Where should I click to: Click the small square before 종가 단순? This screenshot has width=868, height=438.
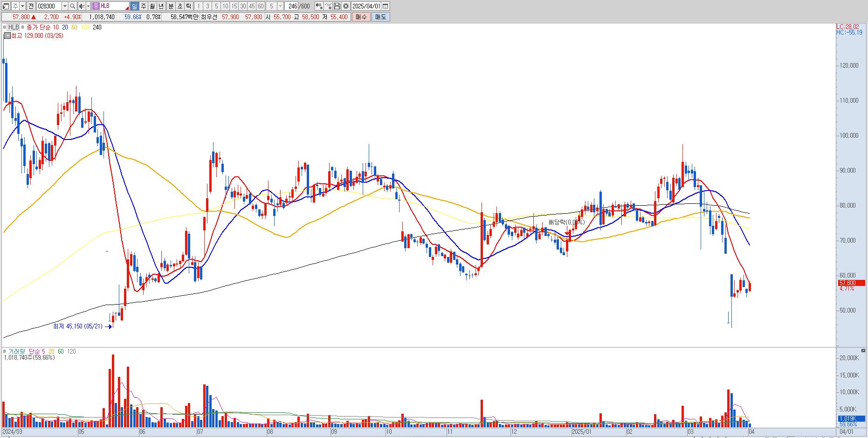point(23,27)
